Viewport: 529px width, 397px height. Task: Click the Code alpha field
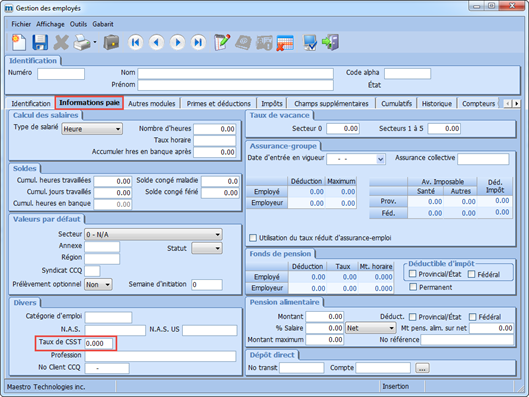[x=408, y=73]
